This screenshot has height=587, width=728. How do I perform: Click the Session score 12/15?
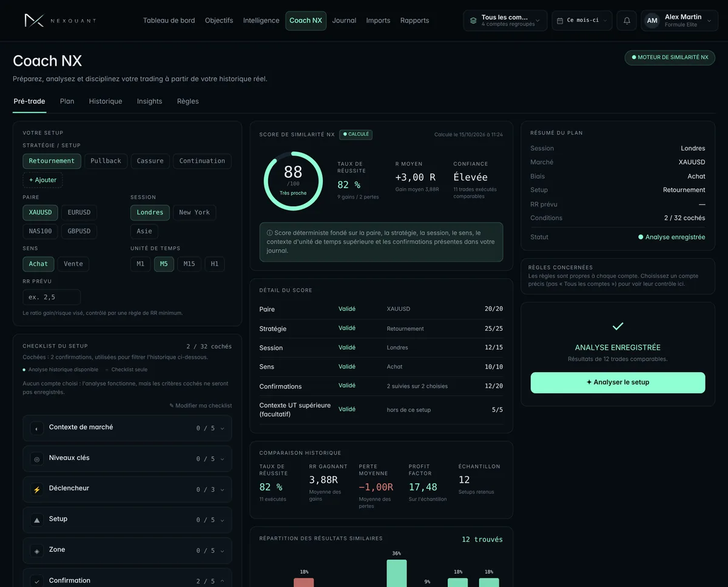[494, 348]
